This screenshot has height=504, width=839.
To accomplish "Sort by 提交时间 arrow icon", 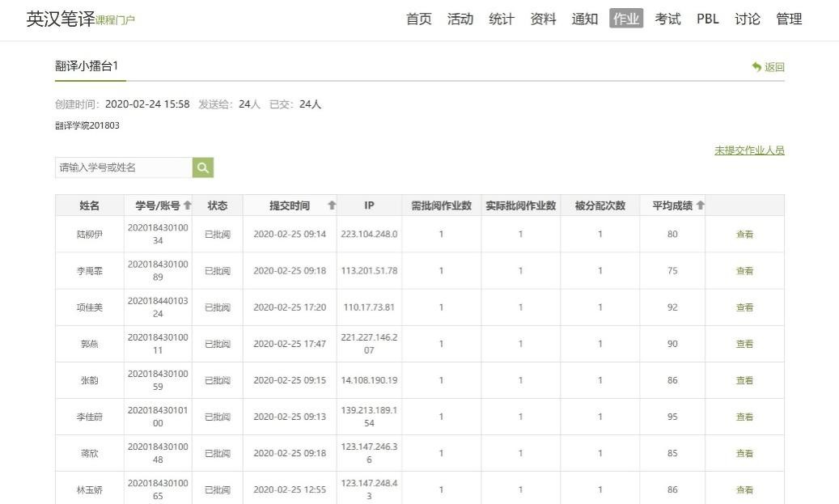I will (331, 205).
